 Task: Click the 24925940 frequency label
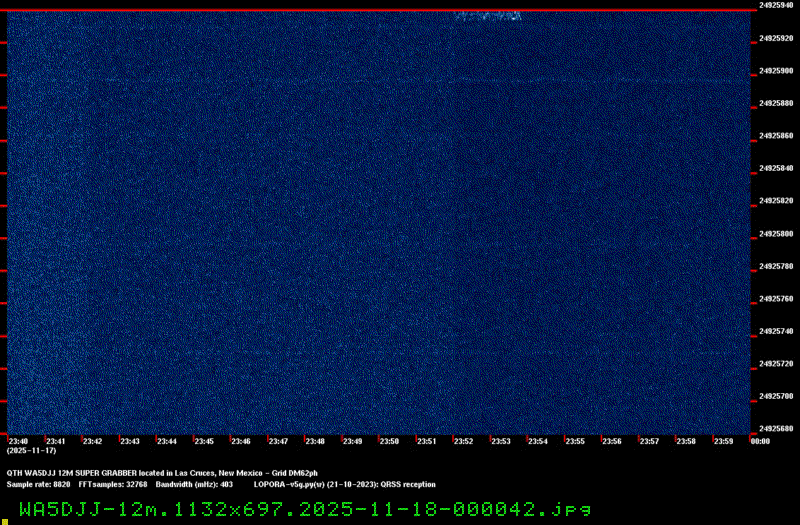[x=776, y=5]
